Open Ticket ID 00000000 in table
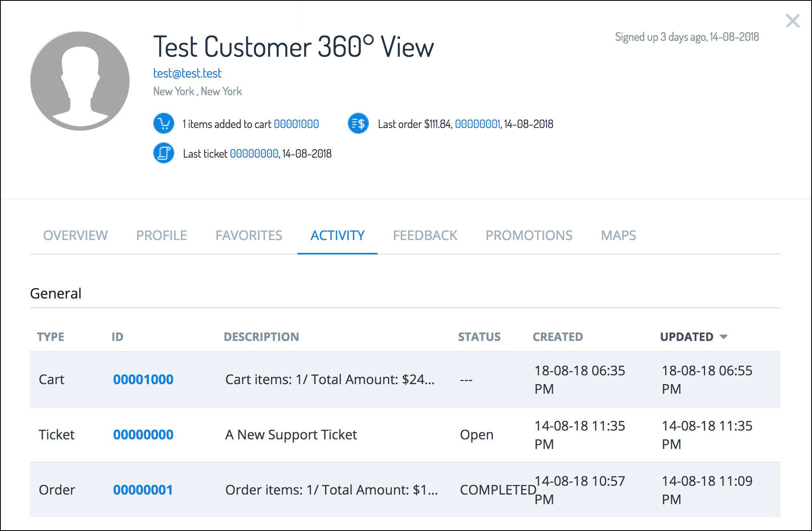Image resolution: width=812 pixels, height=531 pixels. [x=143, y=435]
